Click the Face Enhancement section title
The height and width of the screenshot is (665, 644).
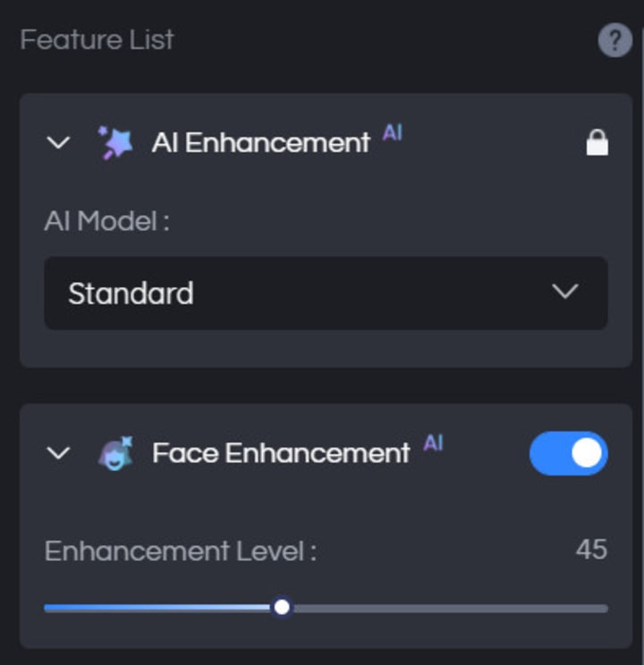pyautogui.click(x=281, y=453)
